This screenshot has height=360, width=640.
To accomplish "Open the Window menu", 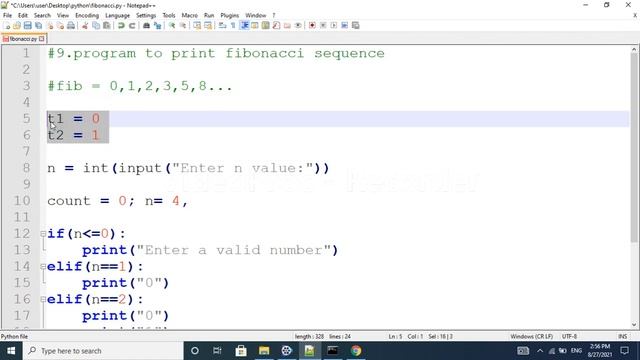I will tap(256, 15).
